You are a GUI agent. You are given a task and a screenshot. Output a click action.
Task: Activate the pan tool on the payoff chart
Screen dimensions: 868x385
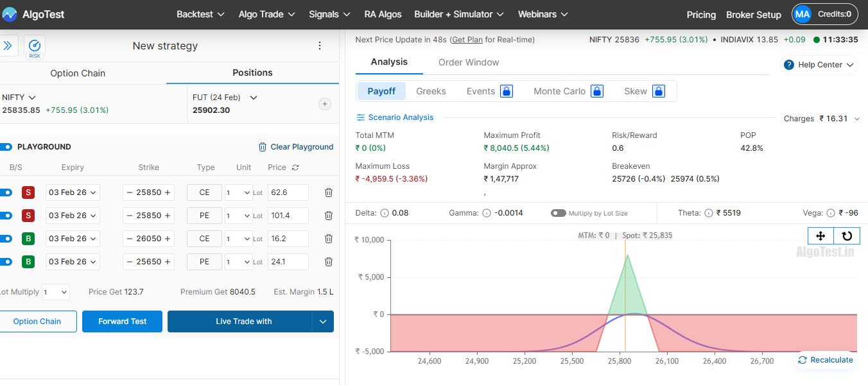820,236
